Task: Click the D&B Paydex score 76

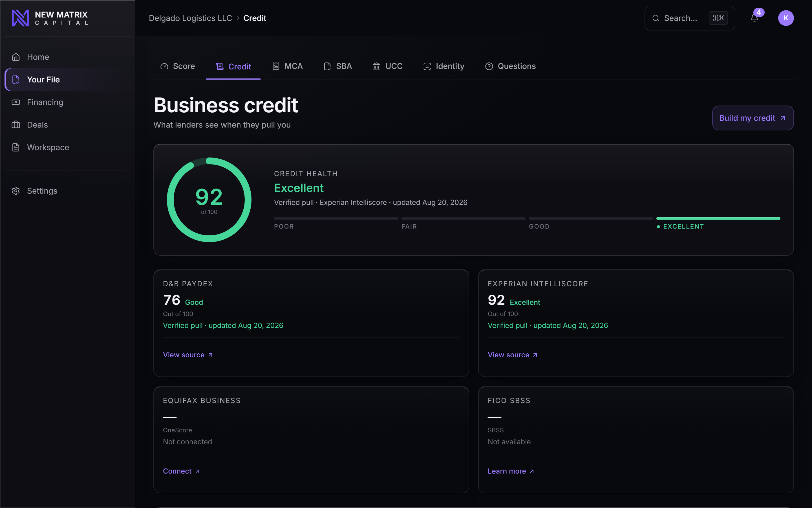Action: click(x=172, y=300)
